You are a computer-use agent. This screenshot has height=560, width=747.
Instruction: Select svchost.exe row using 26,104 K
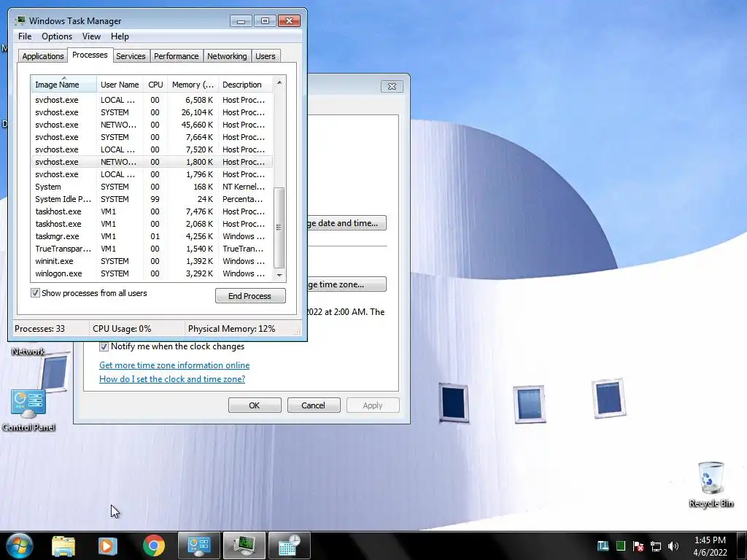click(x=152, y=112)
